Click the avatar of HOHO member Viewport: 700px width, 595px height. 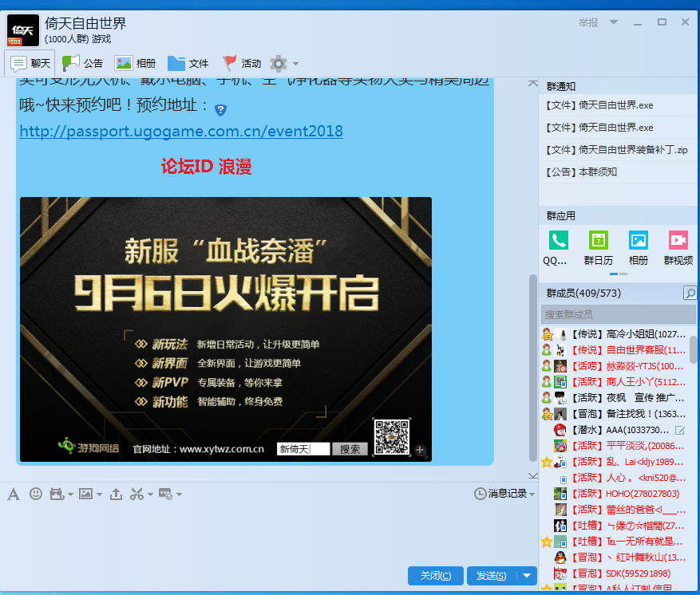[560, 494]
